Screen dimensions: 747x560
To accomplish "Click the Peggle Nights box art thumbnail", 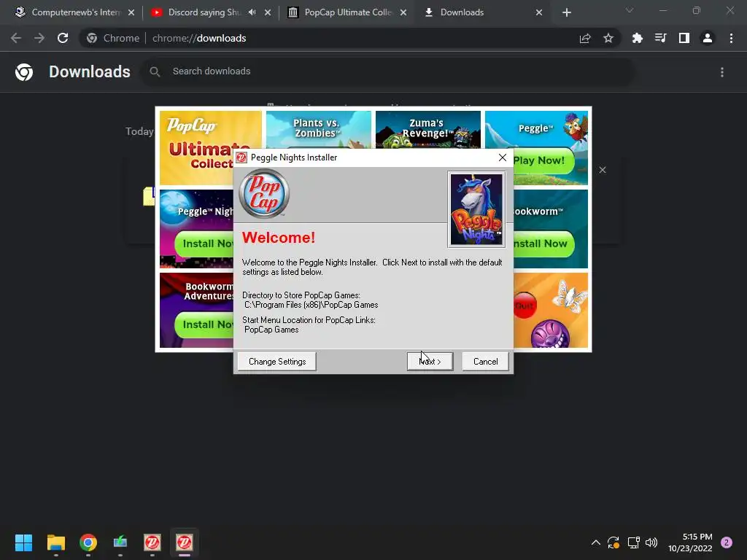I will [476, 209].
